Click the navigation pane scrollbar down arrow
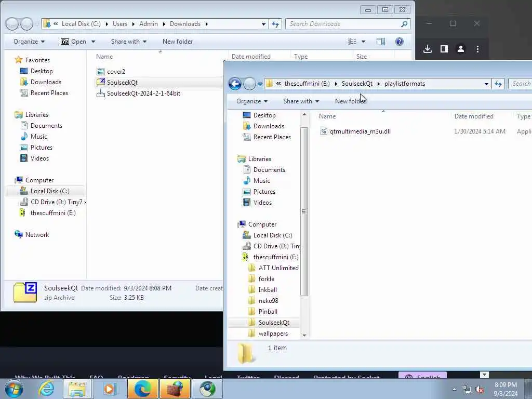 tap(304, 335)
